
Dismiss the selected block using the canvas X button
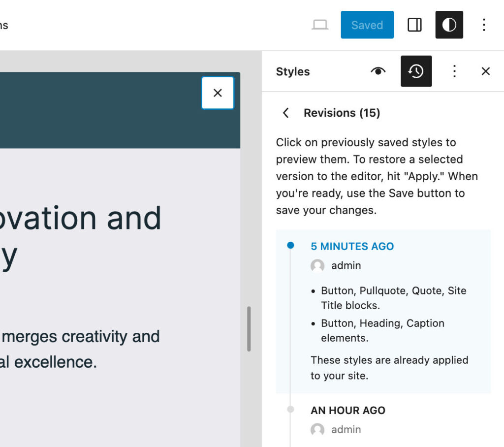coord(218,93)
